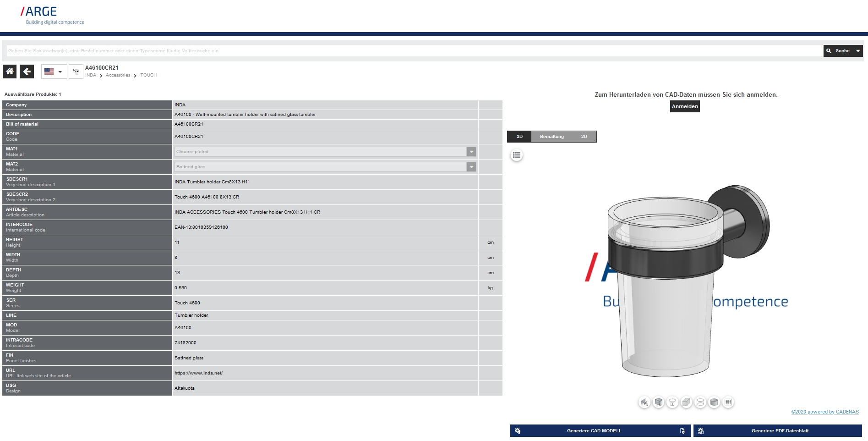Open the language flag dropdown
The height and width of the screenshot is (441, 868).
point(54,72)
